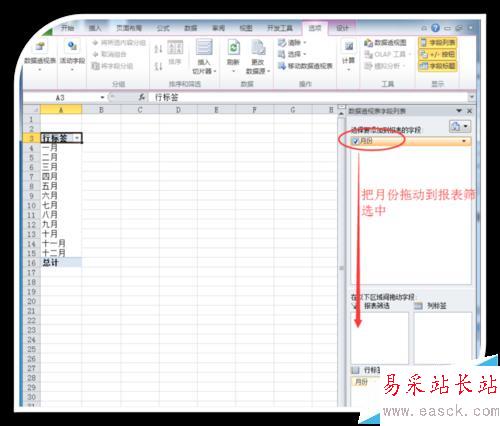
Task: Open the 排序 sort dialog button
Action: point(175,53)
